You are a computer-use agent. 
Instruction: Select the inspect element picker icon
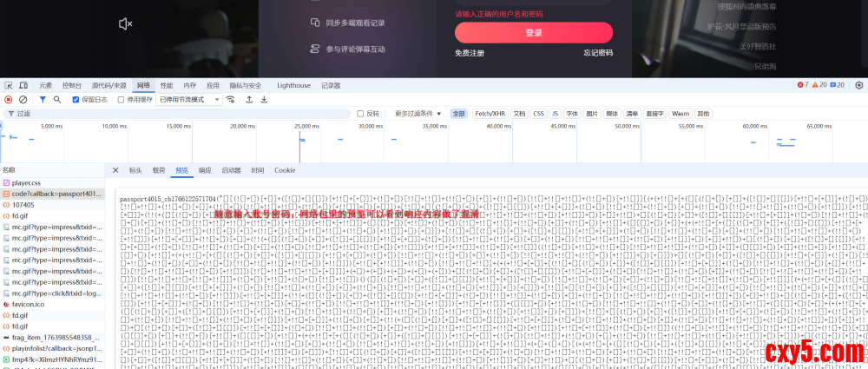point(9,85)
